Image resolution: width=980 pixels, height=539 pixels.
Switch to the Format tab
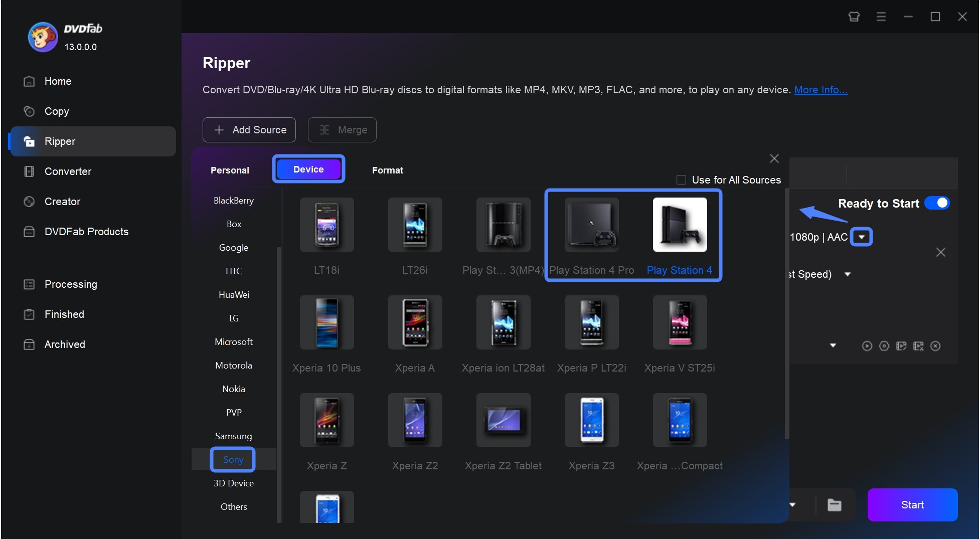pos(387,170)
